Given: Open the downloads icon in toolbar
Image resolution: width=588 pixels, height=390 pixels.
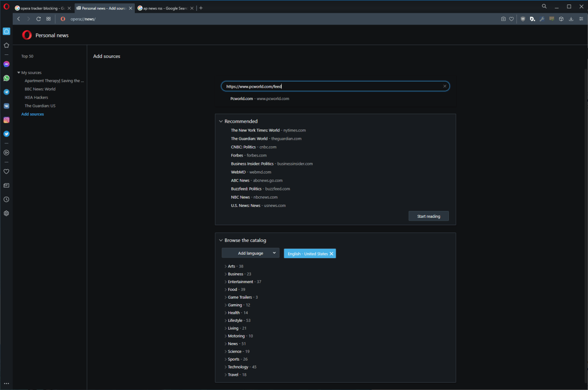Looking at the screenshot, I should pos(571,19).
